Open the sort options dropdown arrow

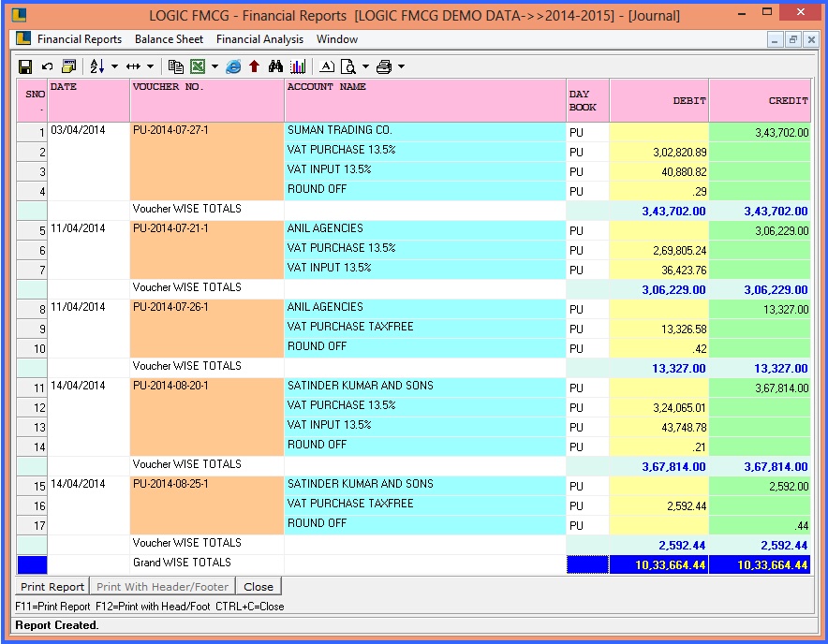point(114,66)
